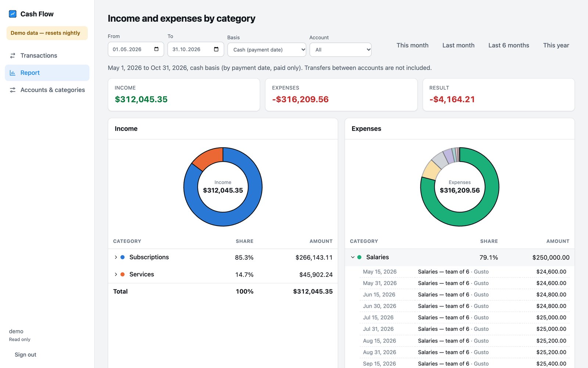This screenshot has width=588, height=368.
Task: Open the To date calendar picker icon
Action: (x=216, y=49)
